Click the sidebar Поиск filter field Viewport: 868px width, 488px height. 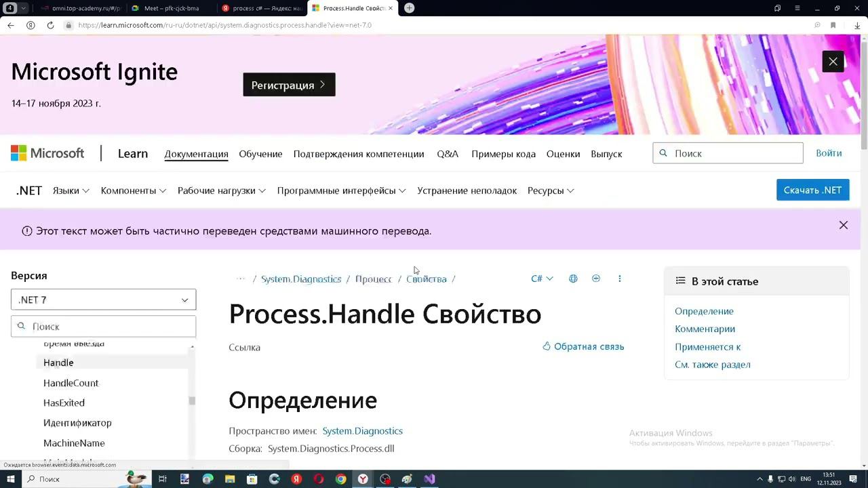(x=103, y=326)
